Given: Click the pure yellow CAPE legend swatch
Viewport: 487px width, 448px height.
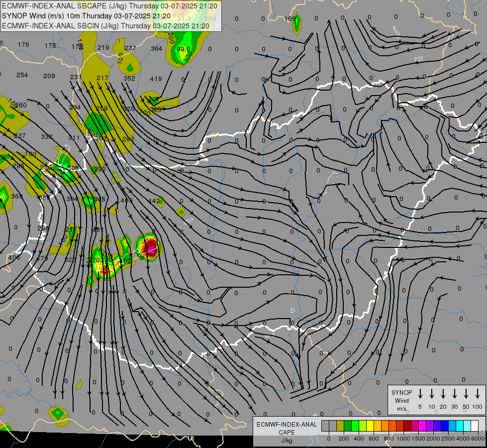Looking at the screenshot, I should point(370,426).
